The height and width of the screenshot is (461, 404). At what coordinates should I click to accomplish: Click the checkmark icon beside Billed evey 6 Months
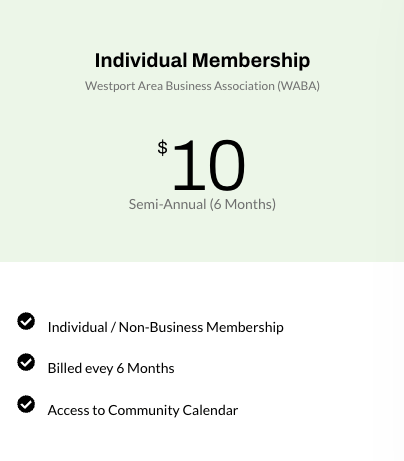pos(26,362)
